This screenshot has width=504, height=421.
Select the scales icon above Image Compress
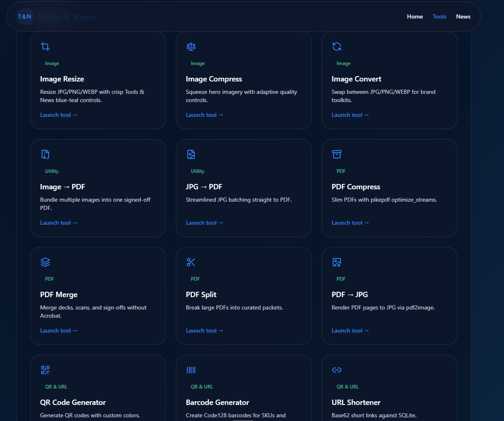(191, 47)
